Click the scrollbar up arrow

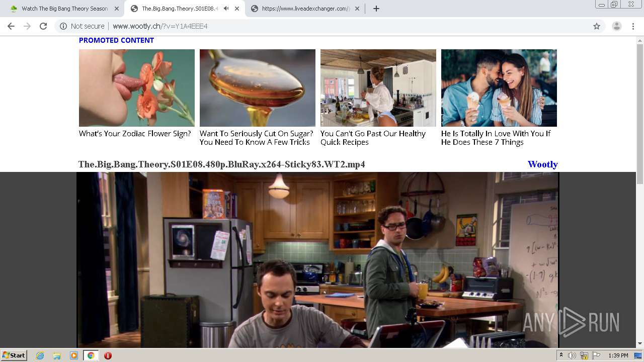click(x=640, y=40)
